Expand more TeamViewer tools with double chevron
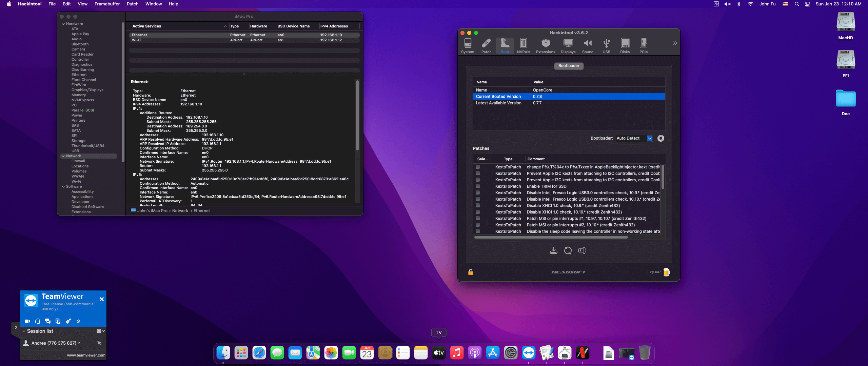Viewport: 868px width, 366px height. [x=78, y=321]
